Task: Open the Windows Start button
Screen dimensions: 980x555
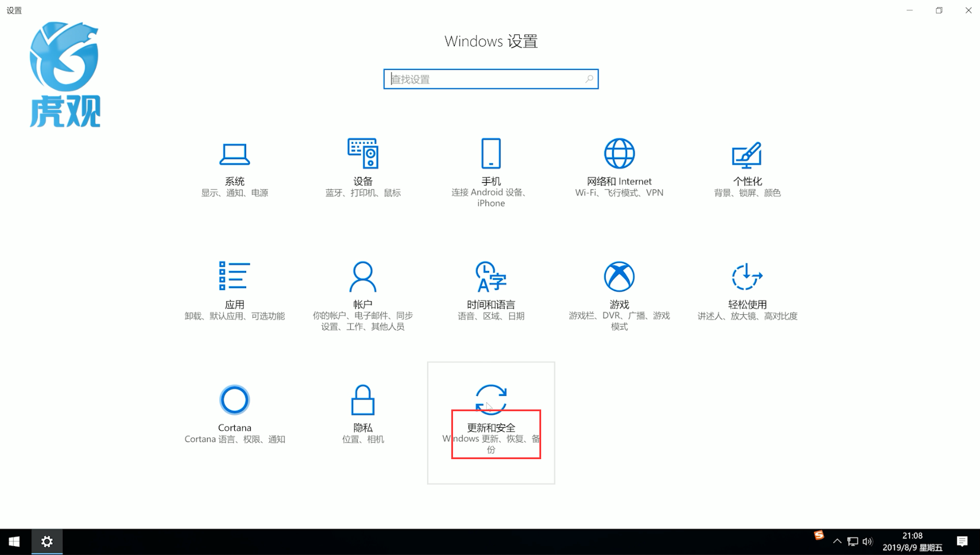Action: [14, 541]
